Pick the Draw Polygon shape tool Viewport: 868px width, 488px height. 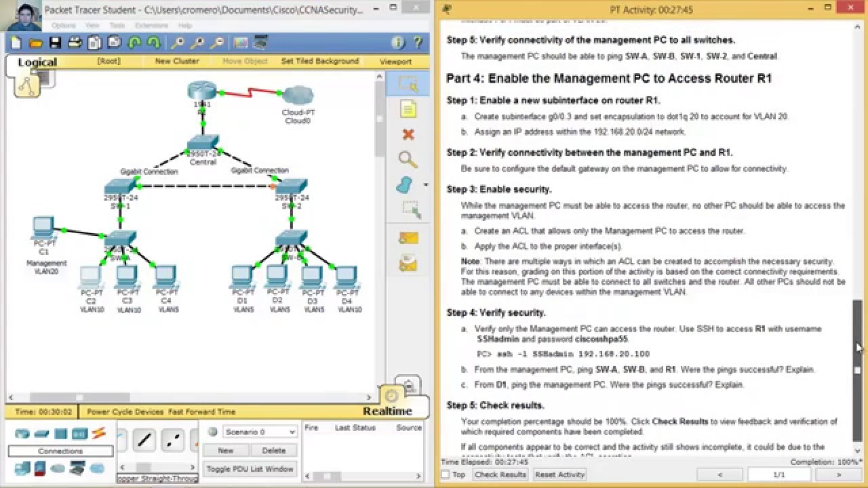click(x=405, y=185)
